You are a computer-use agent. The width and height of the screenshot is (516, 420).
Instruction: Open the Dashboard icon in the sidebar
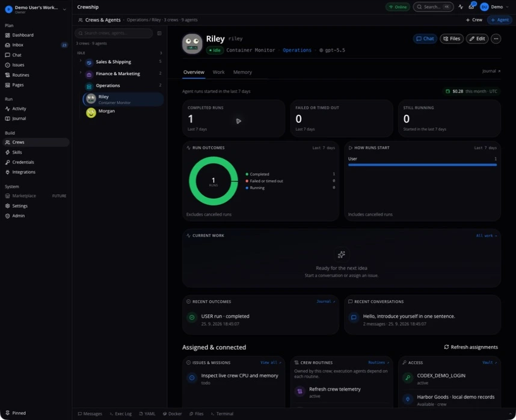click(8, 35)
